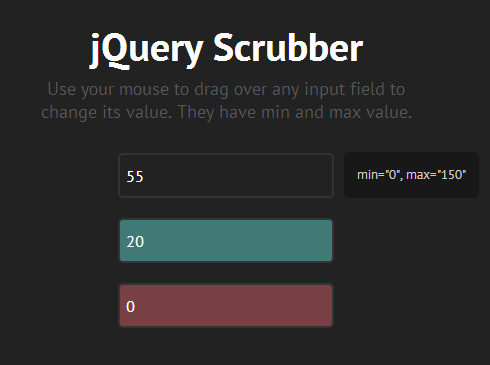Image resolution: width=490 pixels, height=365 pixels.
Task: Click the middle of the dark bordered scrubber field
Action: click(226, 175)
